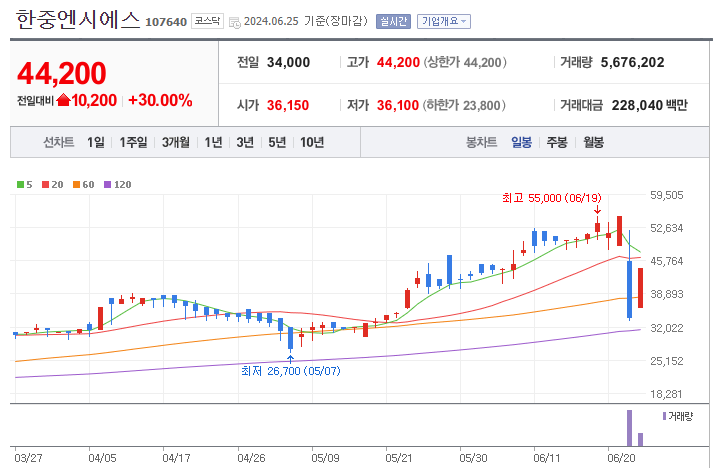Click the 45,764 price axis label

tap(667, 261)
